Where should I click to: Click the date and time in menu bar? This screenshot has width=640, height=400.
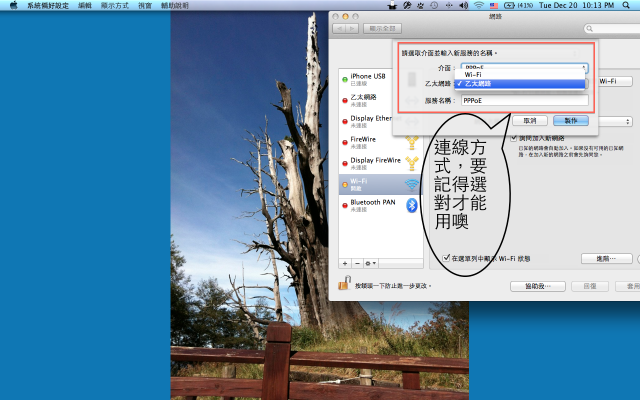coord(576,5)
